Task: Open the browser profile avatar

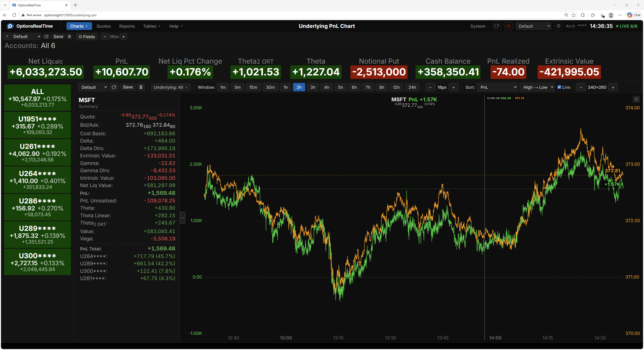Action: (x=611, y=15)
